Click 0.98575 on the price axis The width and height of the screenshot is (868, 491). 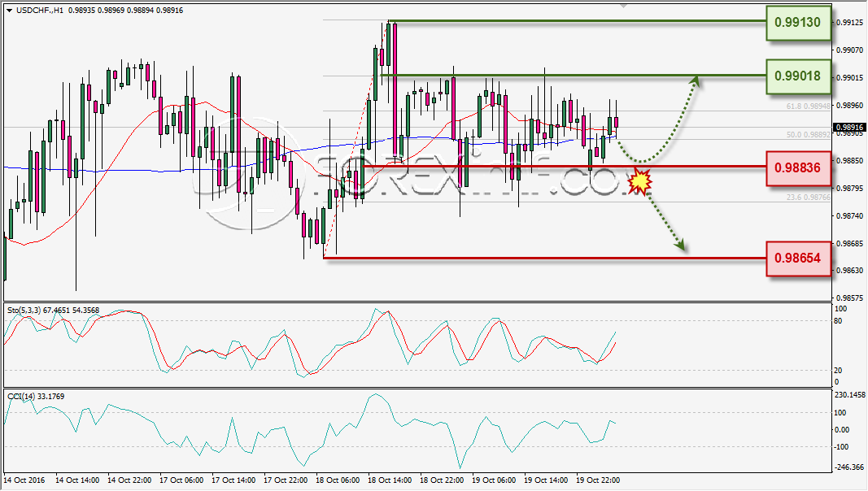coord(848,298)
